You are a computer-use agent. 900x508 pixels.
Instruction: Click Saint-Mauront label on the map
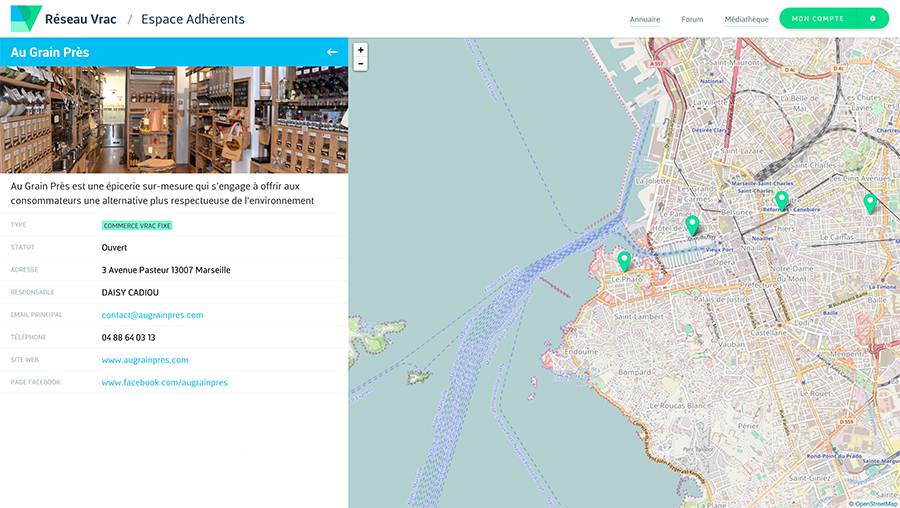pos(735,62)
